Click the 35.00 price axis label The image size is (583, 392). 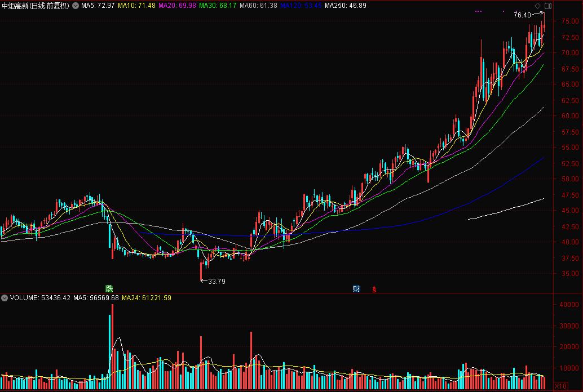pyautogui.click(x=570, y=274)
